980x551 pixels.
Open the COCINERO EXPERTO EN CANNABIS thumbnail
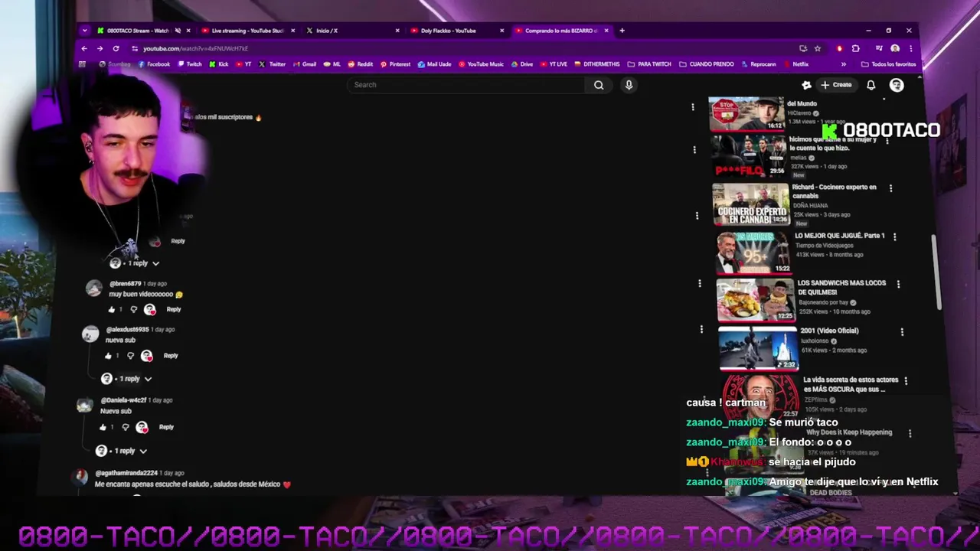[751, 204]
